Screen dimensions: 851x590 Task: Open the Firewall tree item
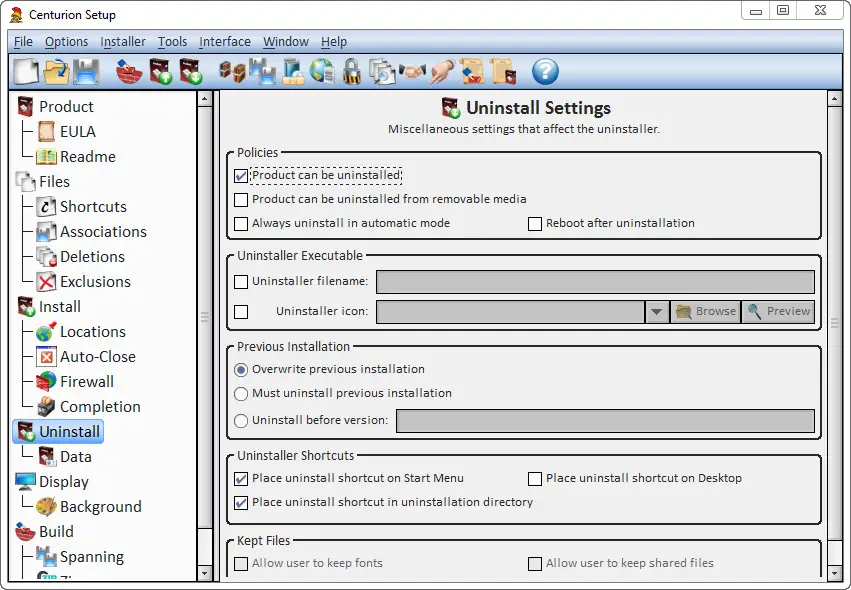coord(87,382)
